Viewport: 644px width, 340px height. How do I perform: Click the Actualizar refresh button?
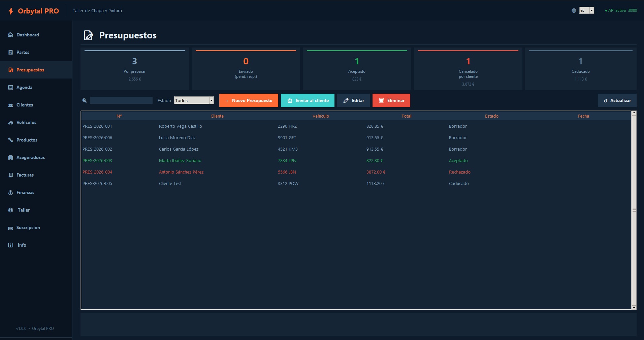[617, 100]
